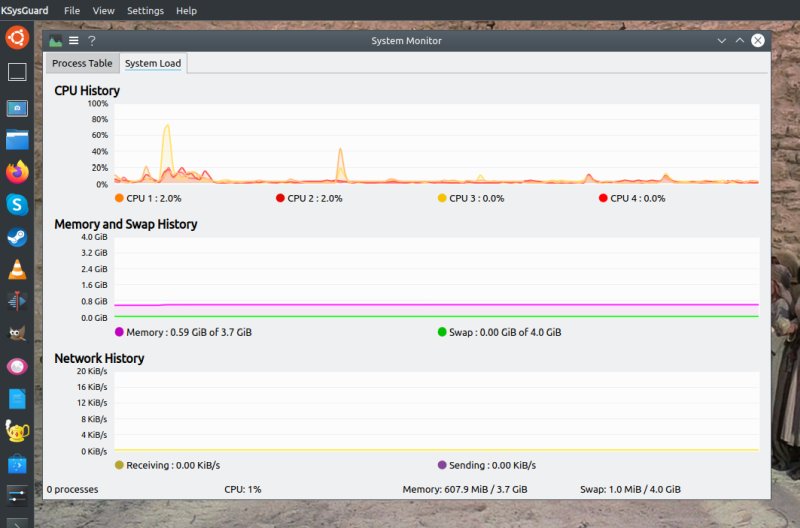Open VLC media player from the dock
The image size is (800, 528).
(x=17, y=269)
